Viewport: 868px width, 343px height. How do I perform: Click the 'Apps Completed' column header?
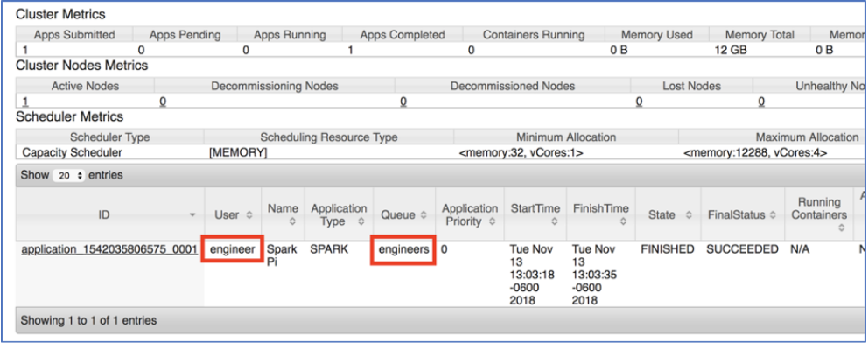pyautogui.click(x=402, y=35)
